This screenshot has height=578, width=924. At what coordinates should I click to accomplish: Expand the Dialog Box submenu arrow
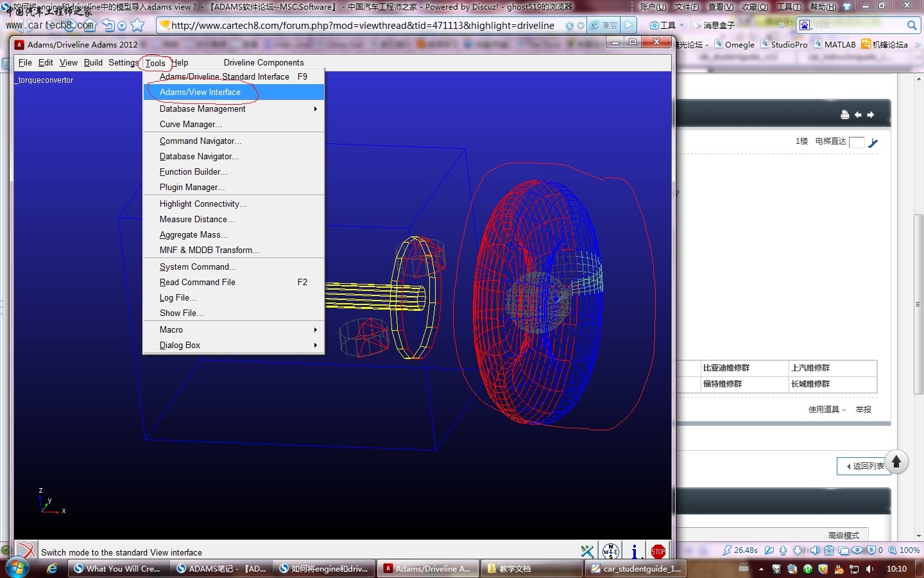[x=315, y=346]
